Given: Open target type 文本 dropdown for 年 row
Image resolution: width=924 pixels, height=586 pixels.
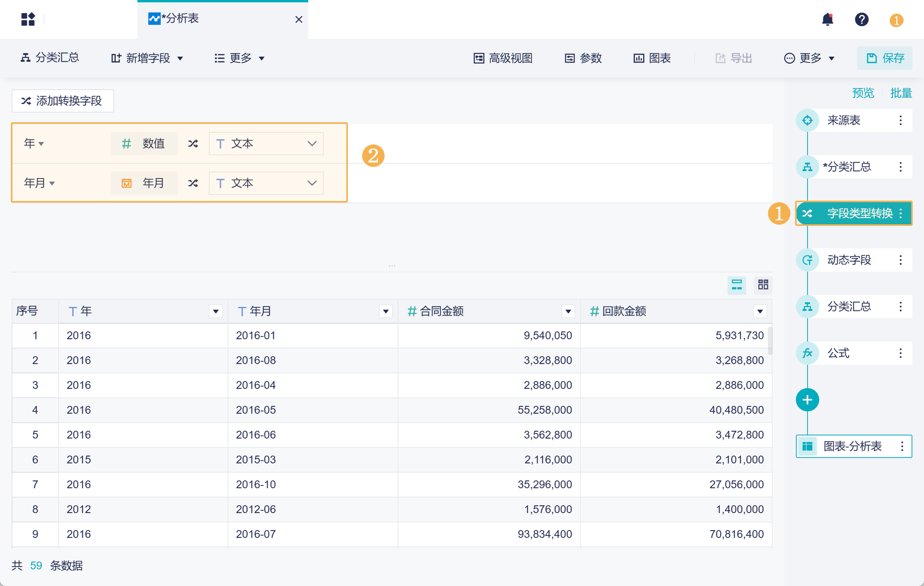Looking at the screenshot, I should tap(266, 144).
